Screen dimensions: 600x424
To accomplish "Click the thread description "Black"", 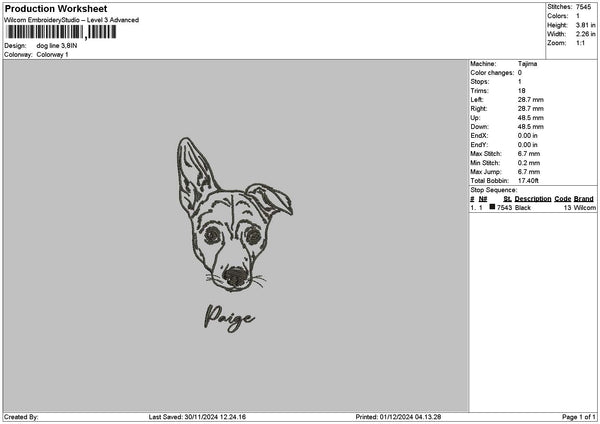I will pos(523,208).
